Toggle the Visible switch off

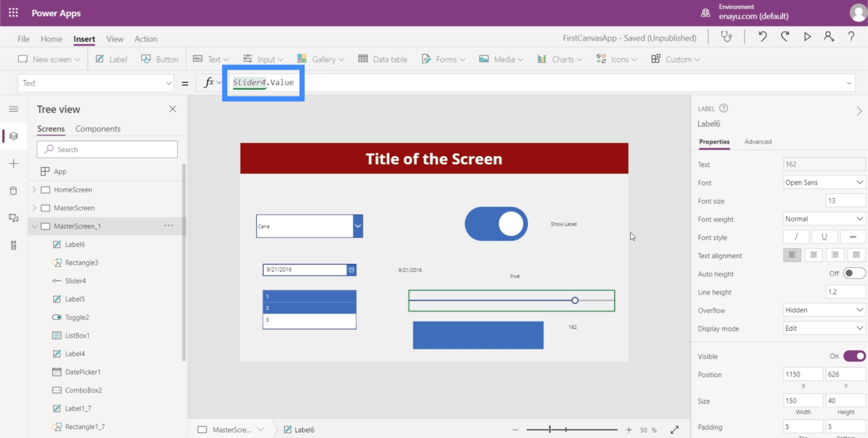coord(854,356)
